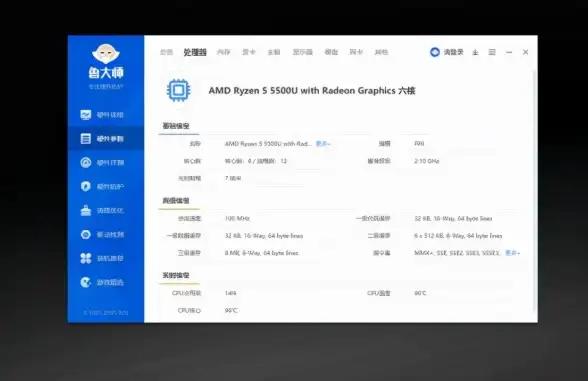The image size is (588, 381).
Task: Click the CPU usage percentage value
Action: (231, 293)
